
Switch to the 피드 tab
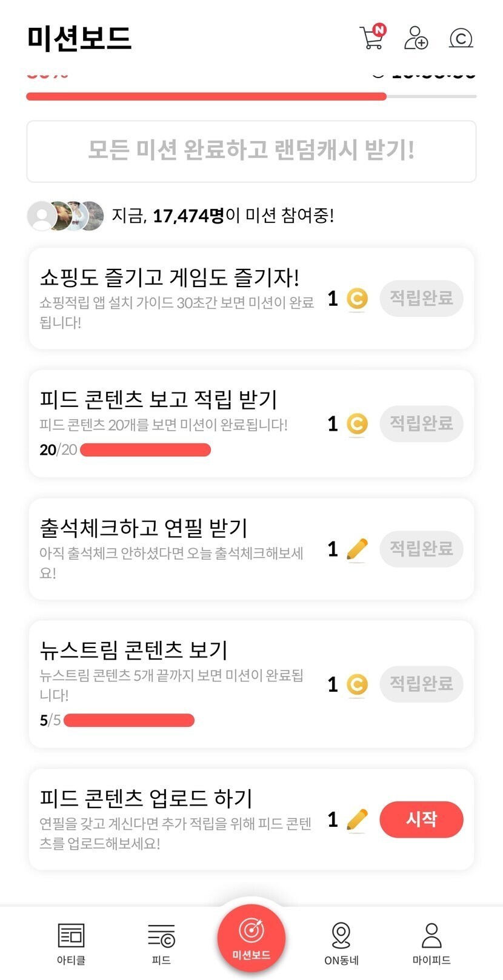161,942
